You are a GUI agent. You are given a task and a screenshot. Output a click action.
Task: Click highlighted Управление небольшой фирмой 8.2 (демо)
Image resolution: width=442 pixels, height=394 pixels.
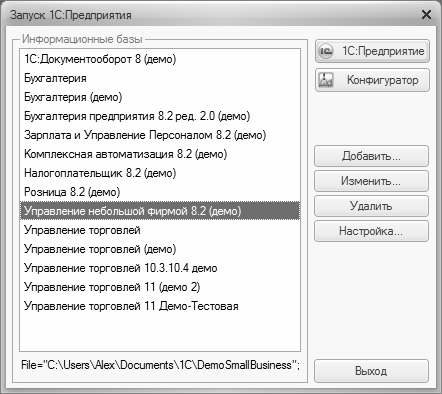(x=160, y=211)
